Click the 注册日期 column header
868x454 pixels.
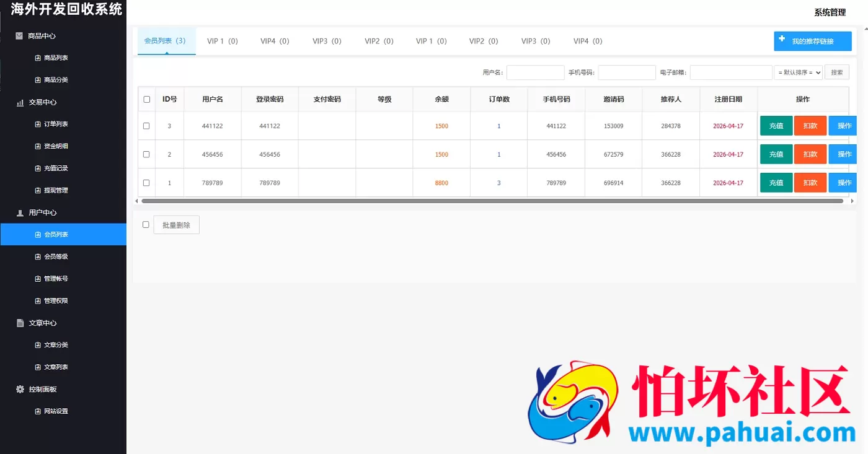pyautogui.click(x=728, y=99)
